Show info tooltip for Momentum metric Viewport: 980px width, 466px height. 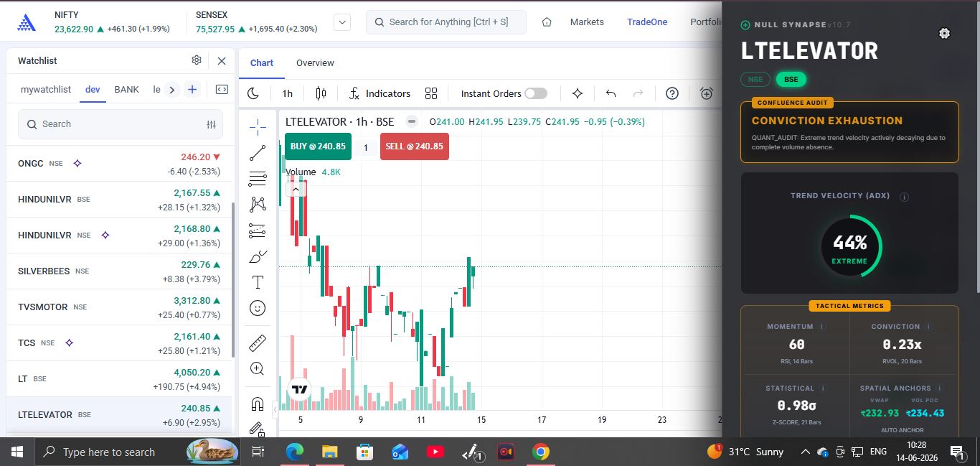click(x=821, y=326)
